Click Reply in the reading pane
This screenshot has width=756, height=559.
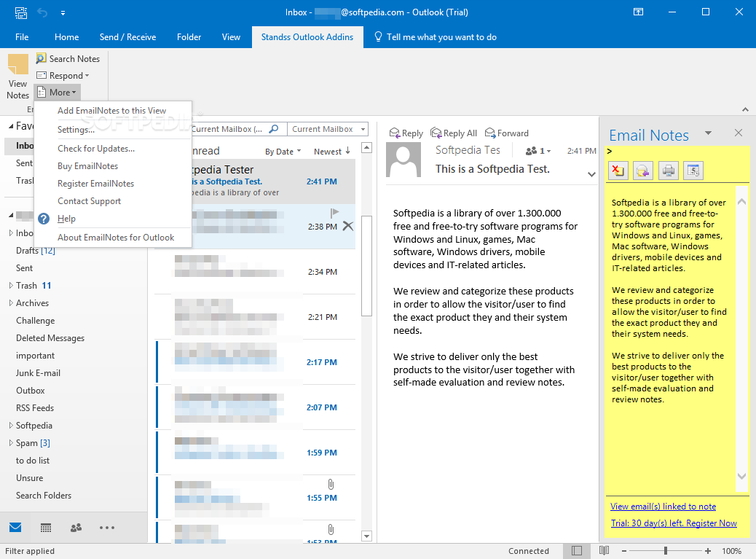tap(406, 133)
